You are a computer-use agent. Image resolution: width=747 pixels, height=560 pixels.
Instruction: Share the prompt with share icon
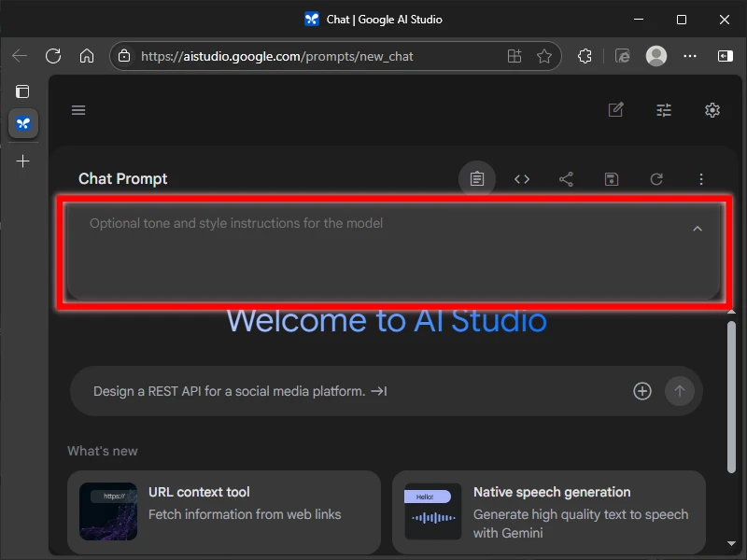pos(566,179)
